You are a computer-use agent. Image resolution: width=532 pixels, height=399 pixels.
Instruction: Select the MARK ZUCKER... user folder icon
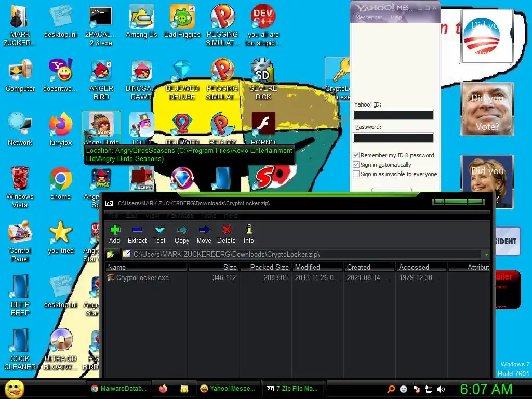[x=20, y=25]
